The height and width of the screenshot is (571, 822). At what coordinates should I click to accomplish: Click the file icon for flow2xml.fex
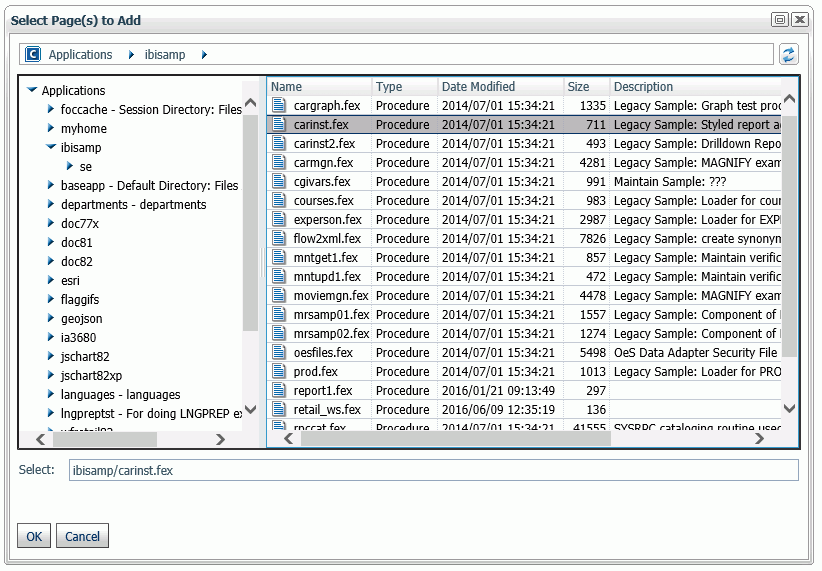pyautogui.click(x=279, y=238)
